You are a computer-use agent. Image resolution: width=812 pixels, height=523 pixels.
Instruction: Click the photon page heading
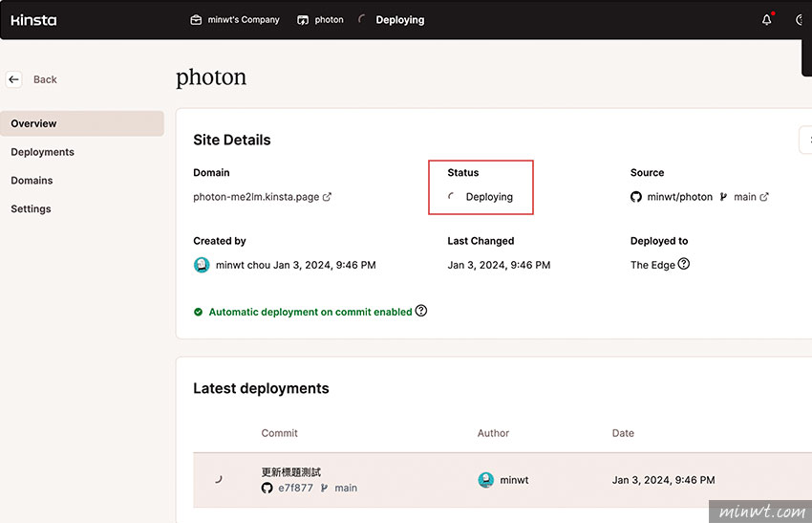click(211, 77)
